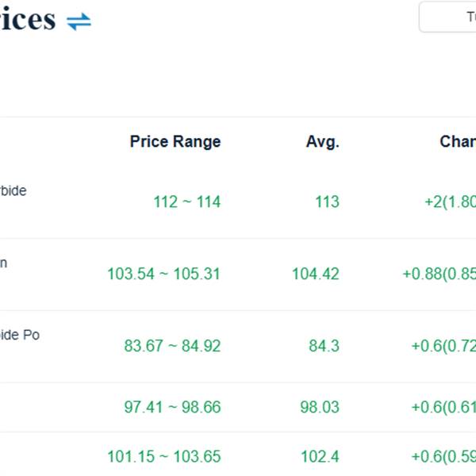Image resolution: width=476 pixels, height=476 pixels.
Task: Click the change value in the 84.3 row
Action: point(443,346)
